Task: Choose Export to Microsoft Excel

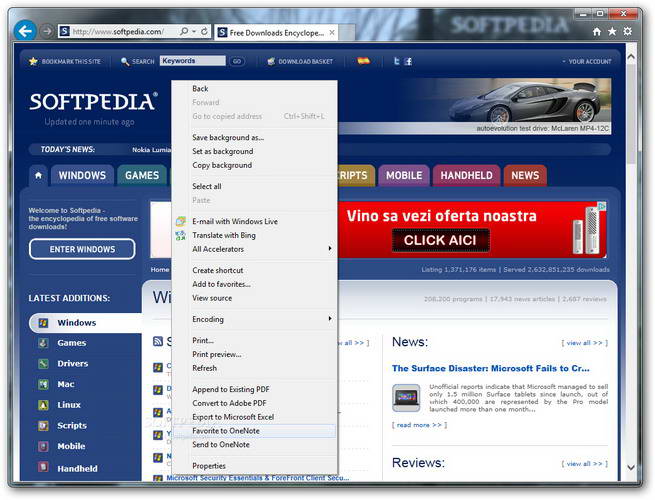Action: tap(255, 417)
